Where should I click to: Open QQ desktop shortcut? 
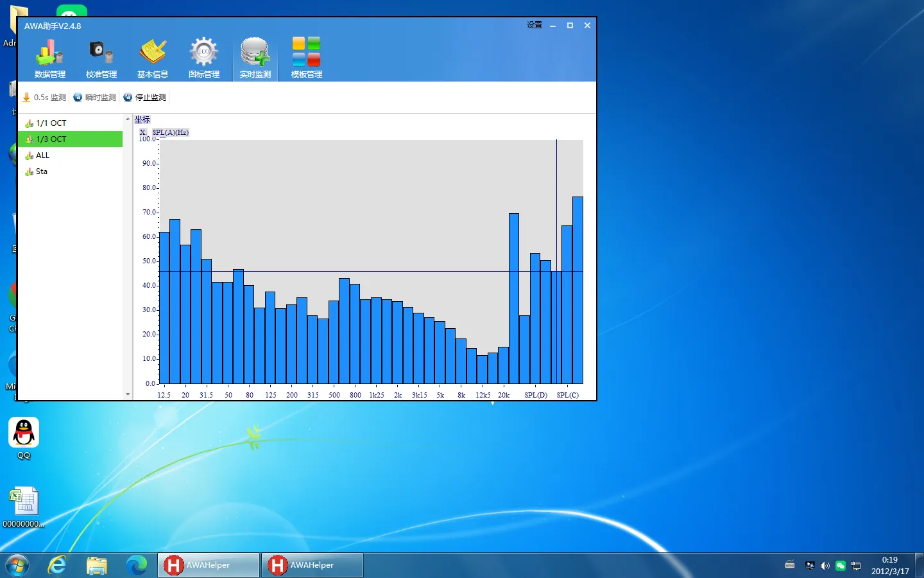24,439
